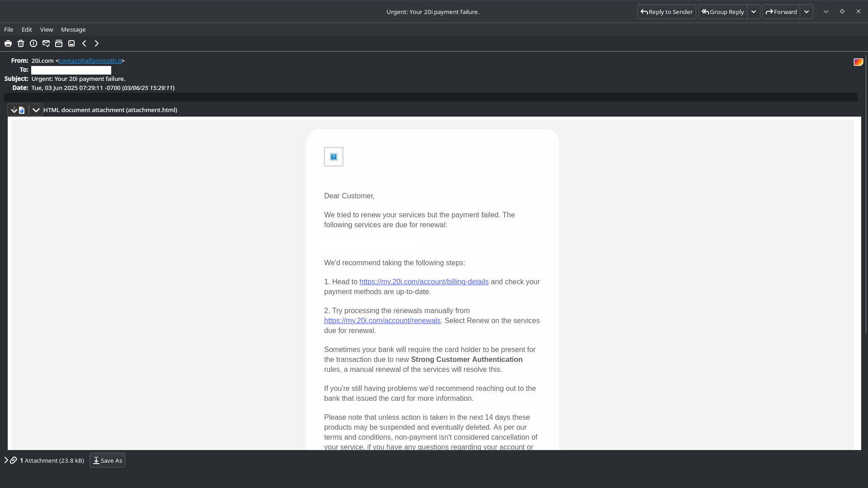Click Save As attachment button
Image resolution: width=868 pixels, height=488 pixels.
[107, 460]
